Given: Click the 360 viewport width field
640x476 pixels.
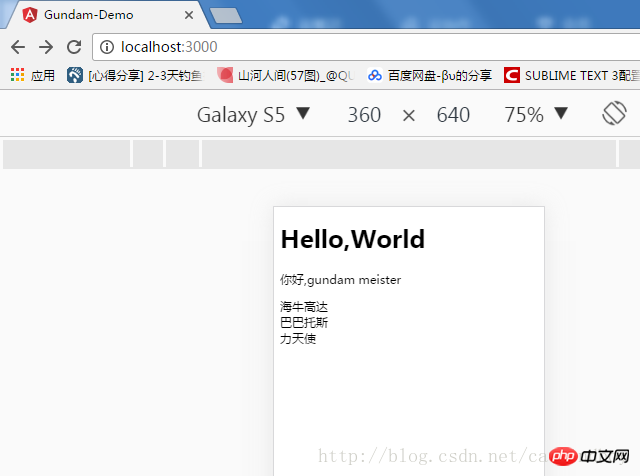Looking at the screenshot, I should click(364, 114).
